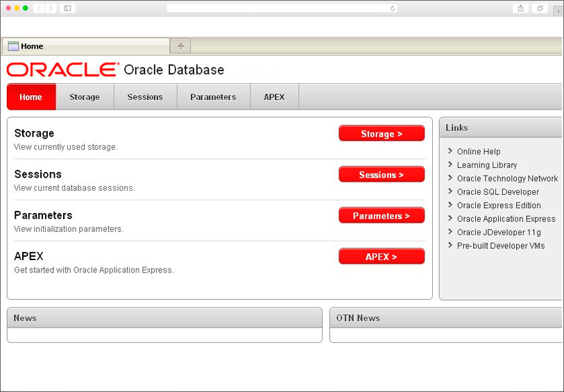Open the Oracle JDeveloper 11g link
Viewport: 564px width, 392px height.
click(x=499, y=232)
